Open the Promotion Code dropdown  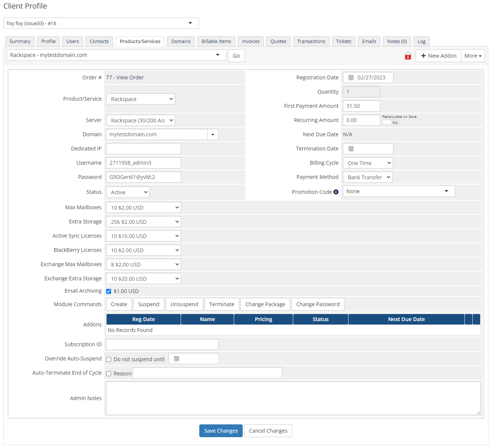tap(399, 191)
